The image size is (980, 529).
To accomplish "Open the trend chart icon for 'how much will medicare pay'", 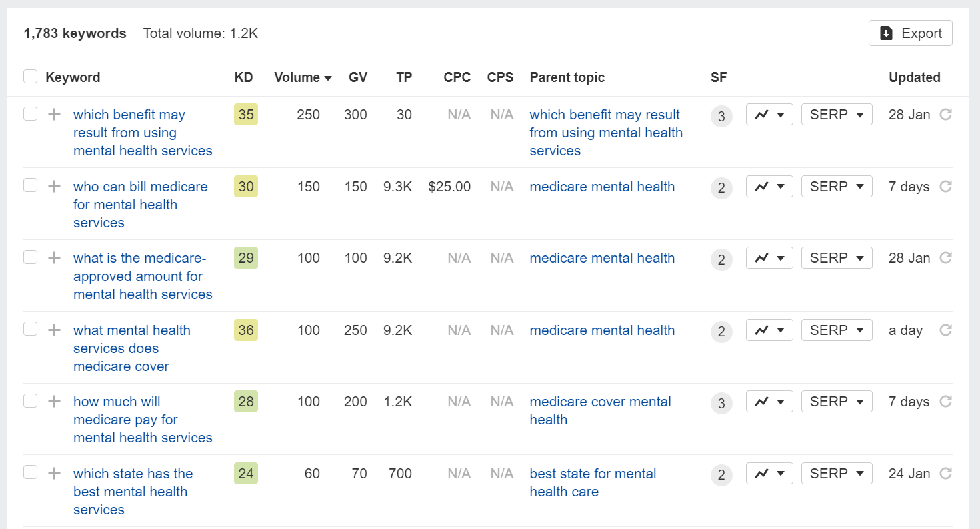I will (769, 402).
